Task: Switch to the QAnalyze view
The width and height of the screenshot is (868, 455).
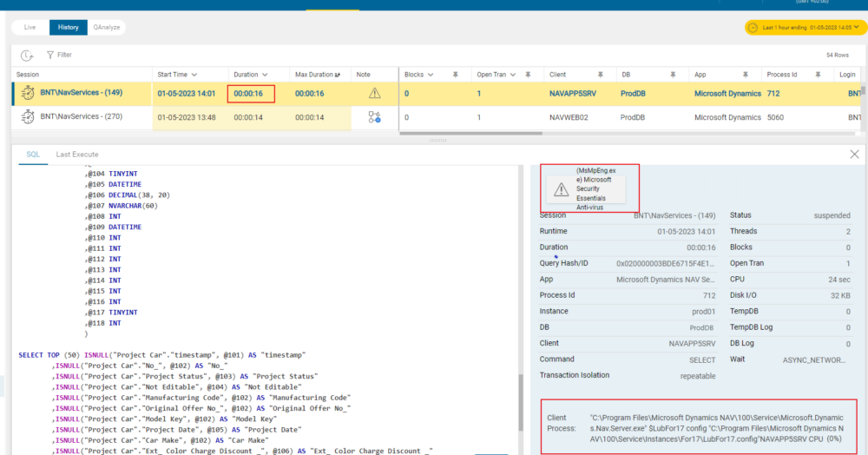Action: pyautogui.click(x=106, y=27)
